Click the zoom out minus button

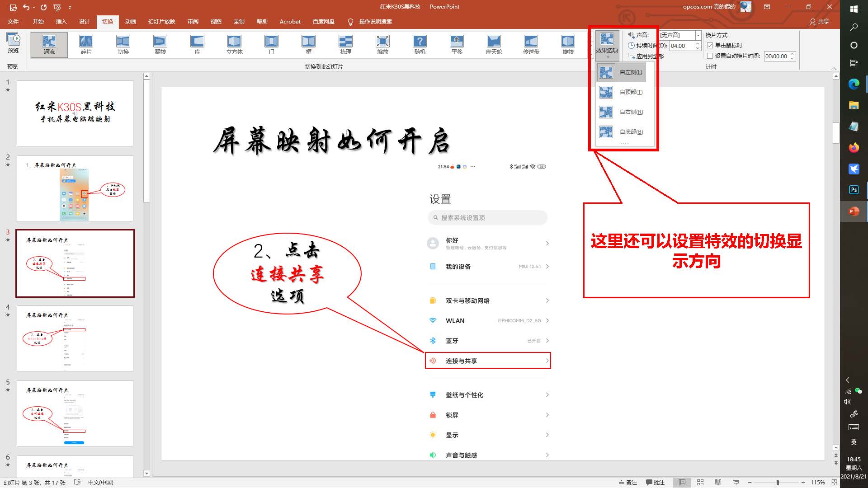coord(750,483)
